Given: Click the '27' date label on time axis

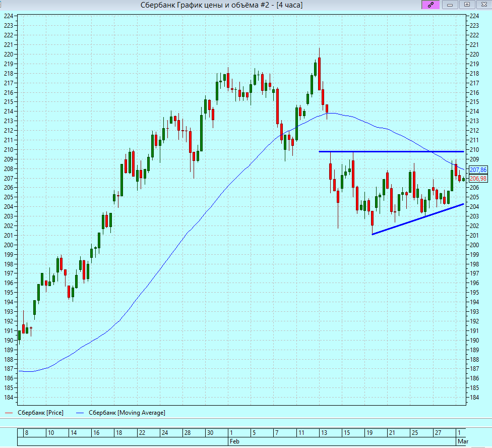Looking at the screenshot, I should [438, 433].
